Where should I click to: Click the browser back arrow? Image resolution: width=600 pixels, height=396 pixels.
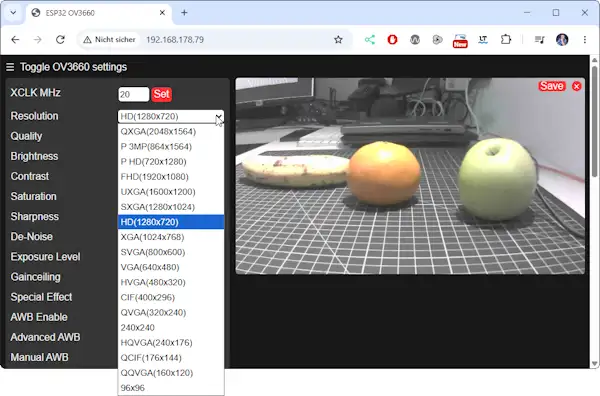tap(15, 39)
